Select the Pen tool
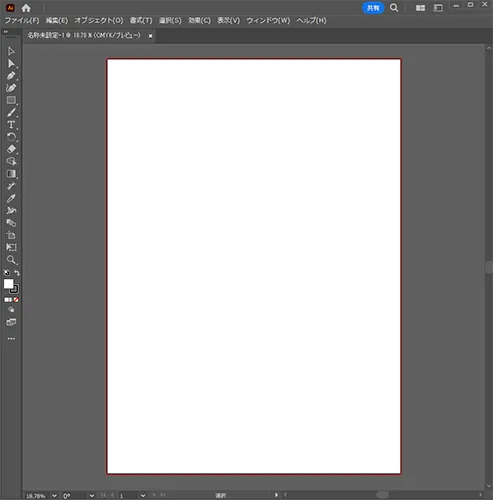 point(11,76)
